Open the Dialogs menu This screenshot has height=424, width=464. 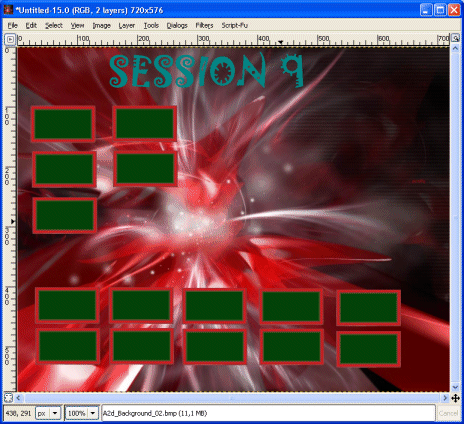[177, 25]
